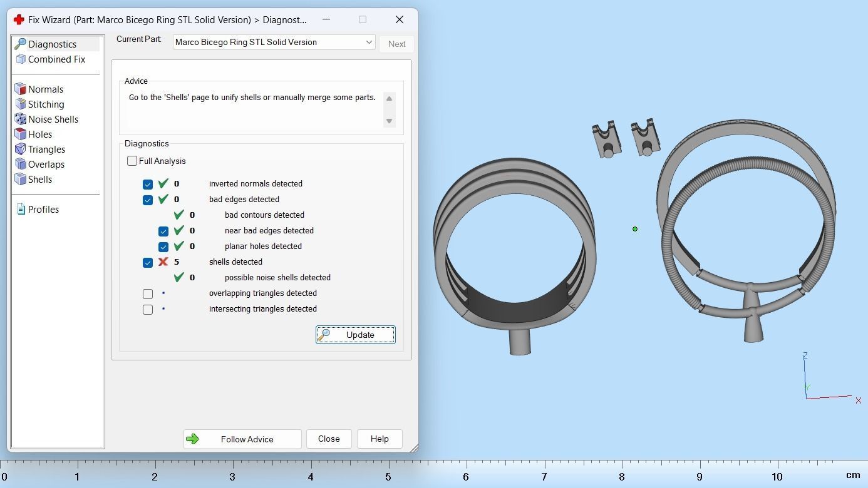The height and width of the screenshot is (488, 868).
Task: Click the green arrow on Follow Advice
Action: point(192,439)
